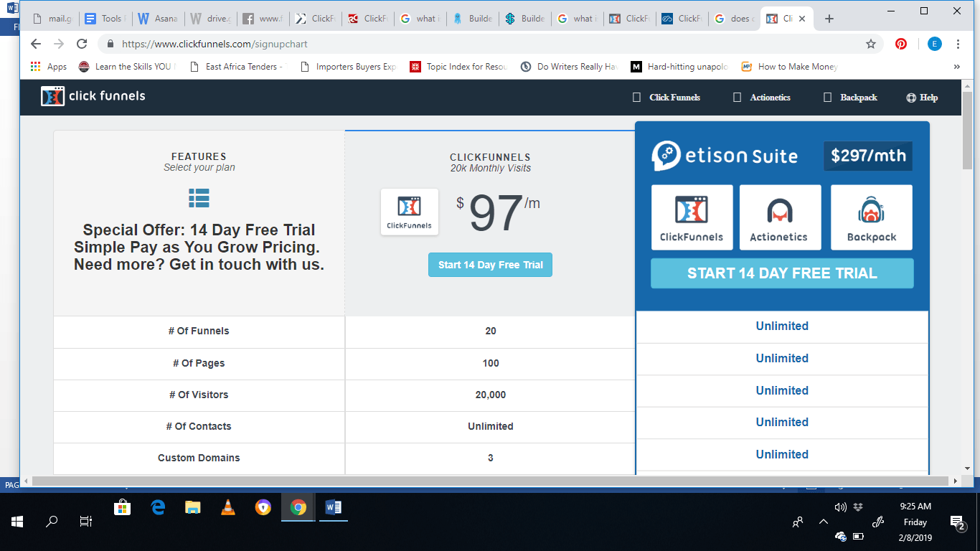This screenshot has width=980, height=551.
Task: Open the Chrome three-dot menu
Action: coord(958,44)
